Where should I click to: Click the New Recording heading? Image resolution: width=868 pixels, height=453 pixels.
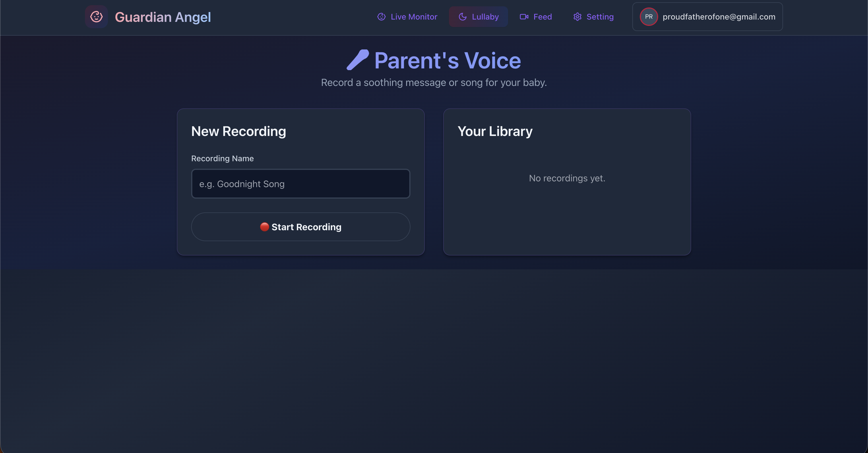[x=239, y=132]
